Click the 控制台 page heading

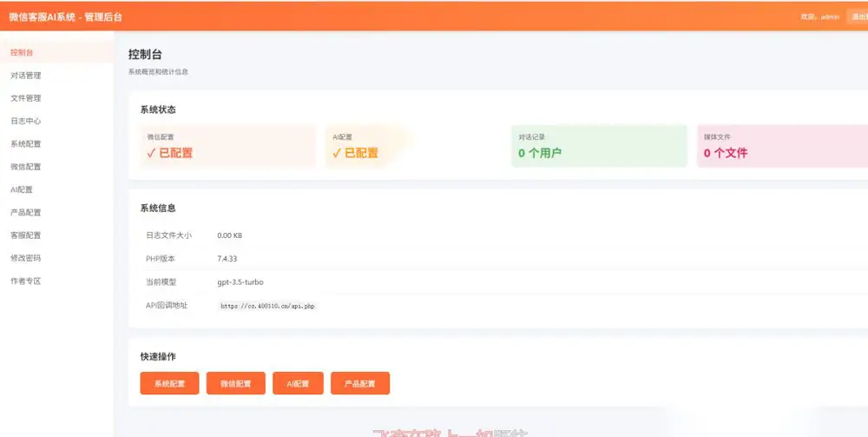coord(145,54)
